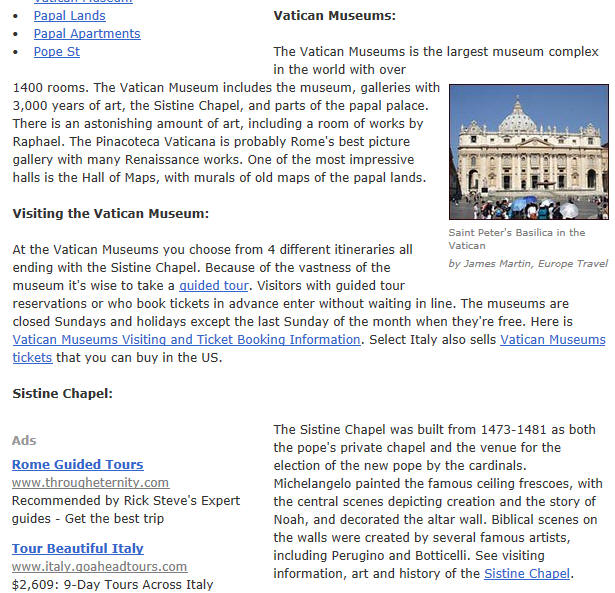Viewport: 615px width, 593px height.
Task: Click the photo caption Saint Peter's Basilica
Action: pyautogui.click(x=517, y=239)
